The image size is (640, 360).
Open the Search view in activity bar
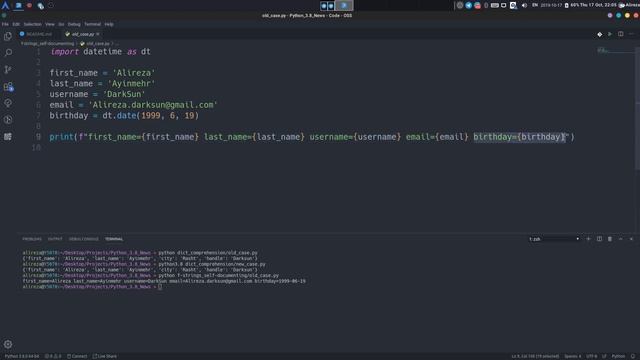tap(8, 53)
